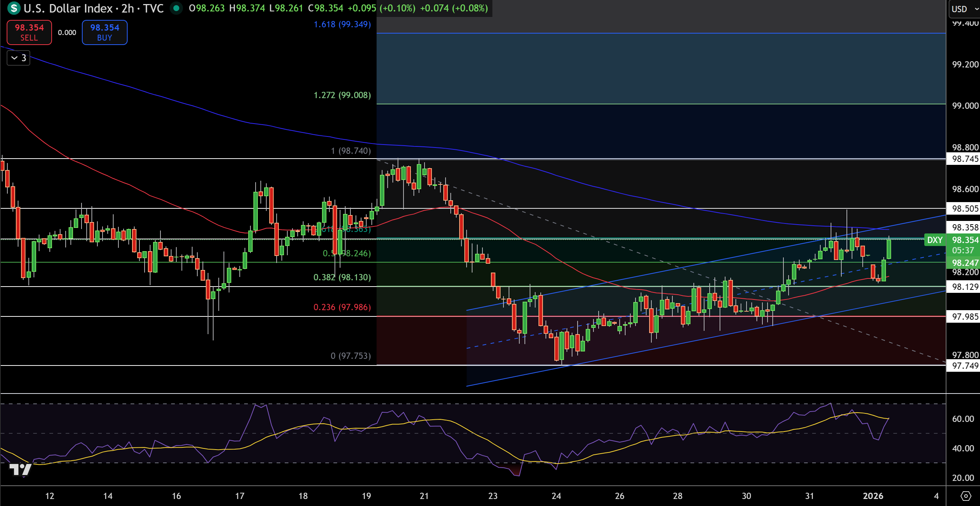The height and width of the screenshot is (506, 980).
Task: Click the 05:37 countdown timer label
Action: click(963, 250)
